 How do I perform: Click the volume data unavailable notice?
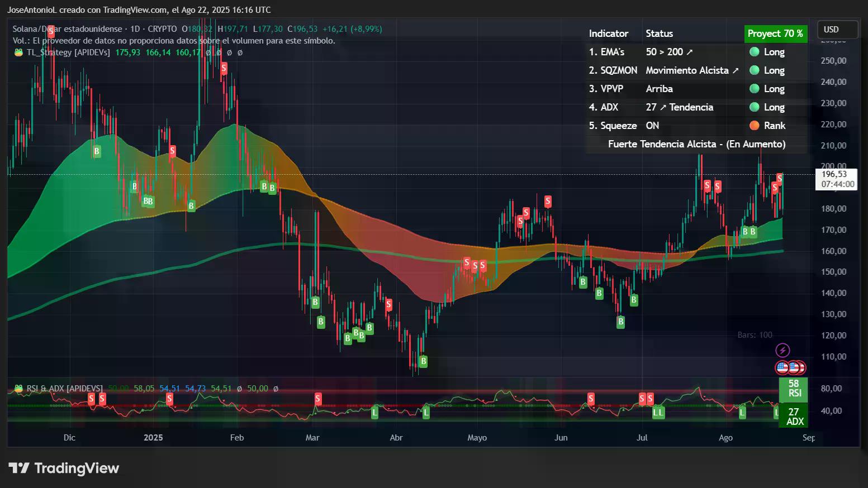click(174, 41)
